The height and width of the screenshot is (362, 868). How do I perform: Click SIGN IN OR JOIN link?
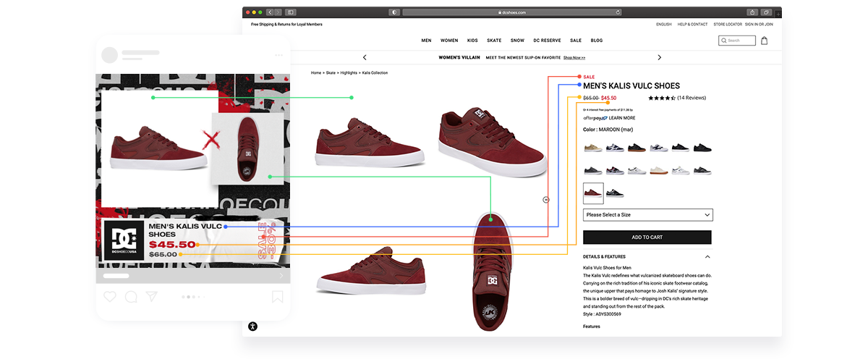[x=759, y=25]
